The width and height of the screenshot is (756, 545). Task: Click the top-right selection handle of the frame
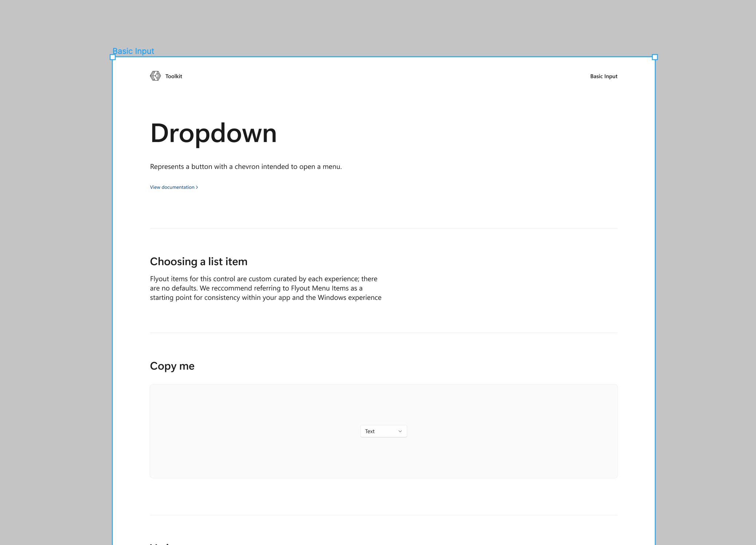[x=654, y=57]
